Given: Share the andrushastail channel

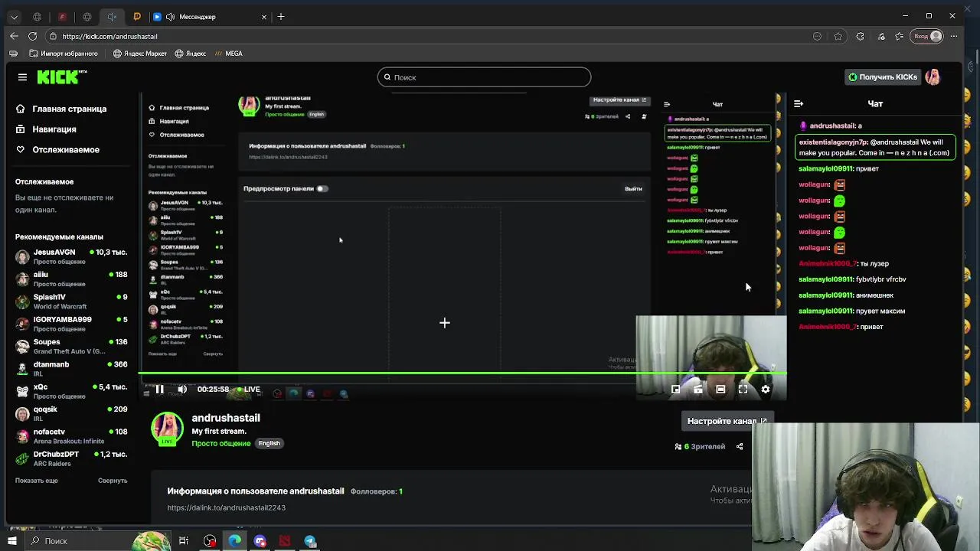Looking at the screenshot, I should [740, 446].
